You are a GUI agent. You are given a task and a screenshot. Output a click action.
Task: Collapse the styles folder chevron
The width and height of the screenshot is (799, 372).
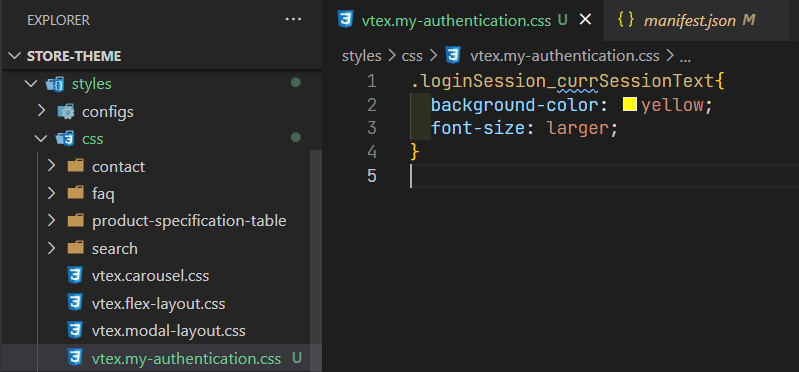31,83
